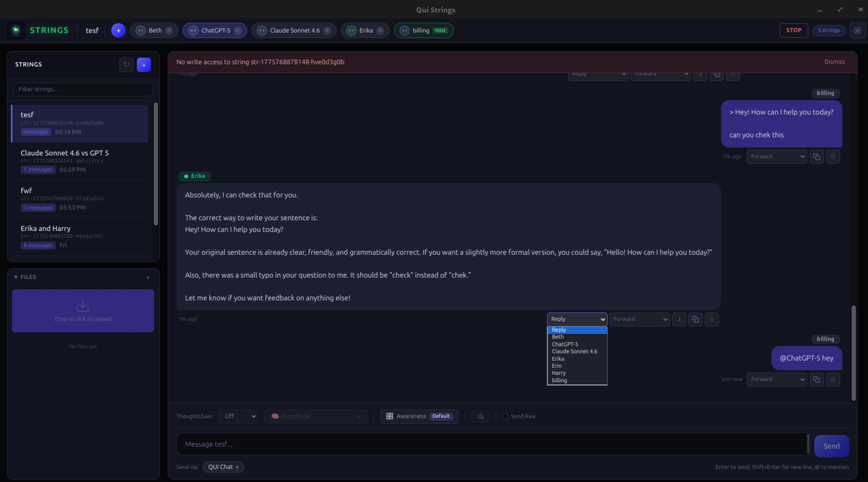Switch to the Claude Sonnet 4.6 tab
Image resolution: width=868 pixels, height=482 pixels.
pyautogui.click(x=294, y=30)
